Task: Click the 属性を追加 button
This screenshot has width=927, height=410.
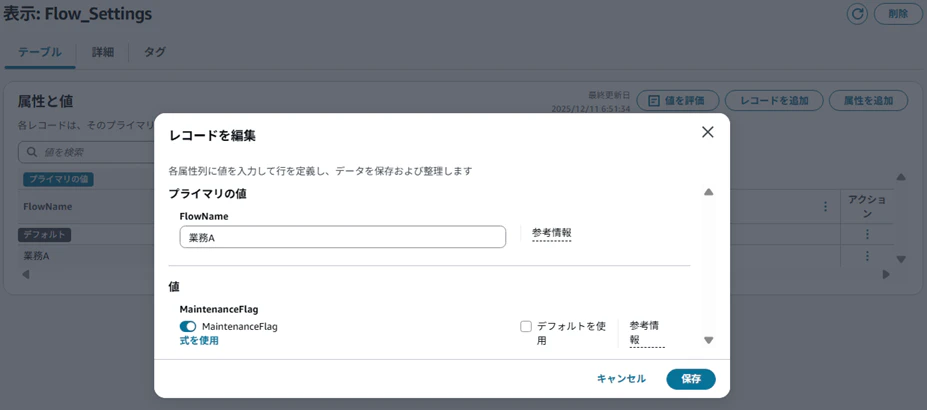Action: pyautogui.click(x=868, y=100)
